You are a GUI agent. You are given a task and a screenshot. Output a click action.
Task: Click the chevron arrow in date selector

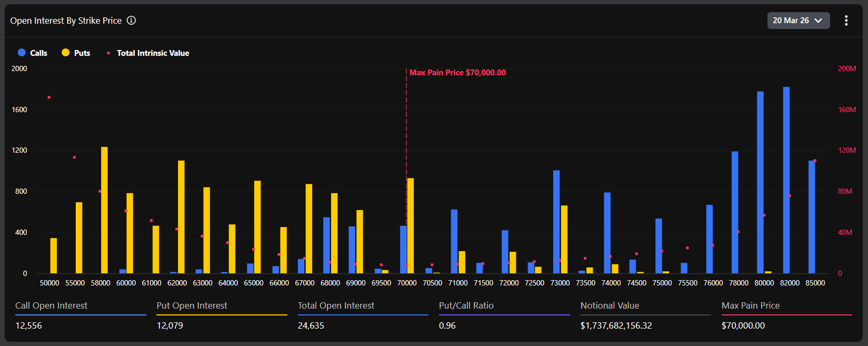pos(818,21)
